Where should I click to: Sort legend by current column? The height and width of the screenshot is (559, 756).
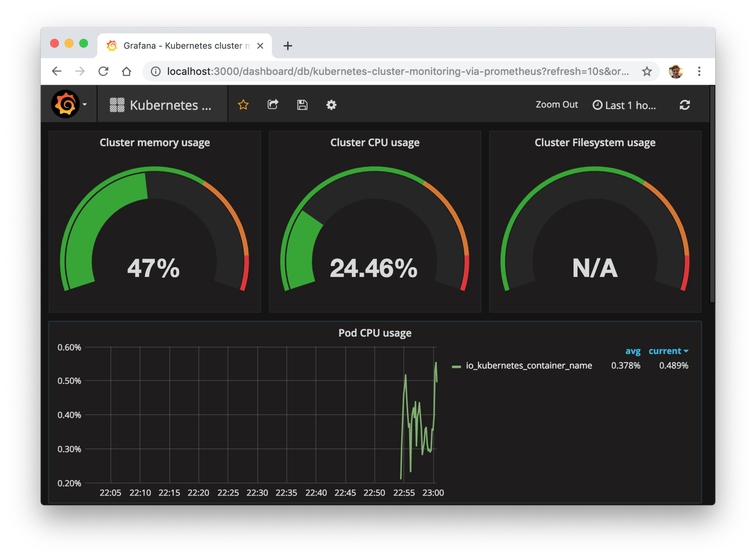click(668, 351)
